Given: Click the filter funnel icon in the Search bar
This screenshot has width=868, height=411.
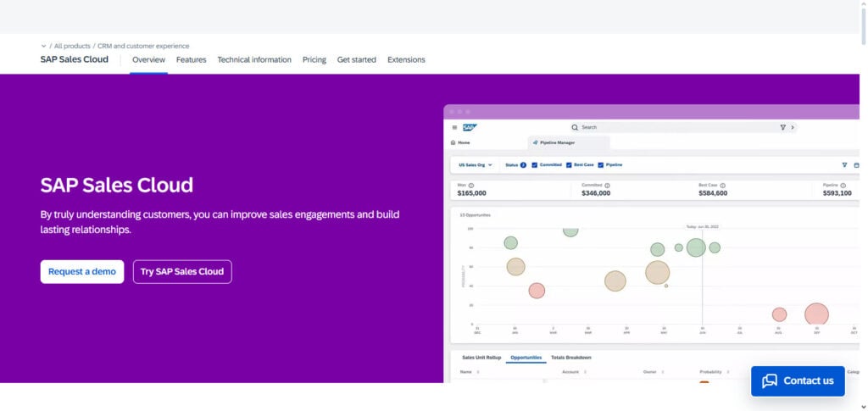Looking at the screenshot, I should pyautogui.click(x=782, y=127).
